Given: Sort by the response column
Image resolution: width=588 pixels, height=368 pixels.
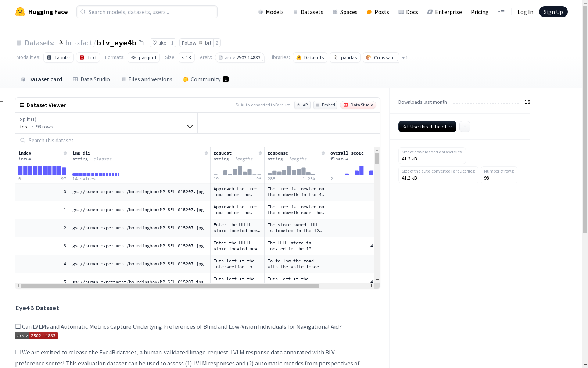Looking at the screenshot, I should pos(323,153).
